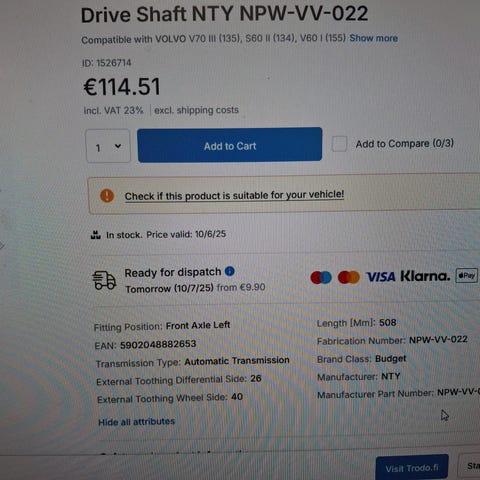The height and width of the screenshot is (480, 480).
Task: Expand compatibility list with Show more
Action: pos(373,38)
